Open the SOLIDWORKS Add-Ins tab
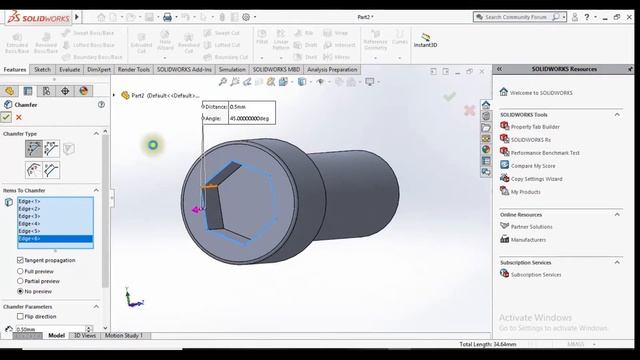 pyautogui.click(x=184, y=70)
